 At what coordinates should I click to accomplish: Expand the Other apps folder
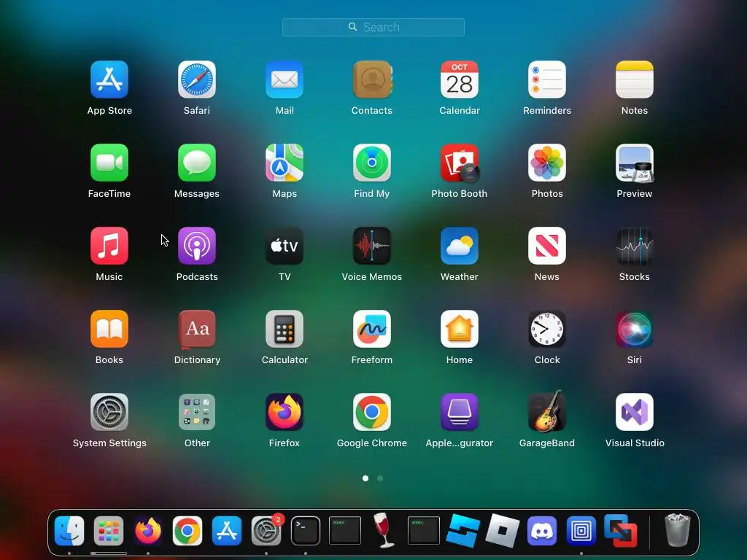(197, 412)
